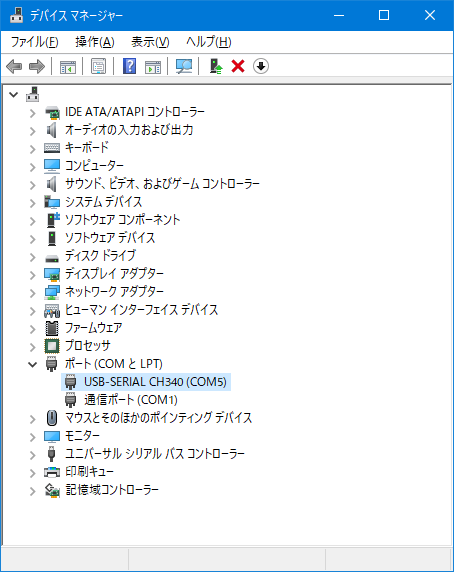Expand the キーボード category

(x=33, y=149)
